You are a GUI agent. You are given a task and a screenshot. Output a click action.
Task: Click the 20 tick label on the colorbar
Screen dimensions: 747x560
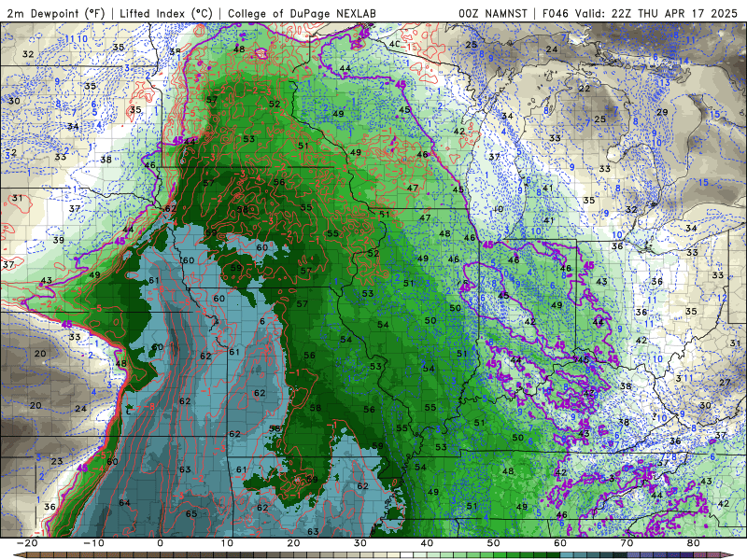(293, 543)
